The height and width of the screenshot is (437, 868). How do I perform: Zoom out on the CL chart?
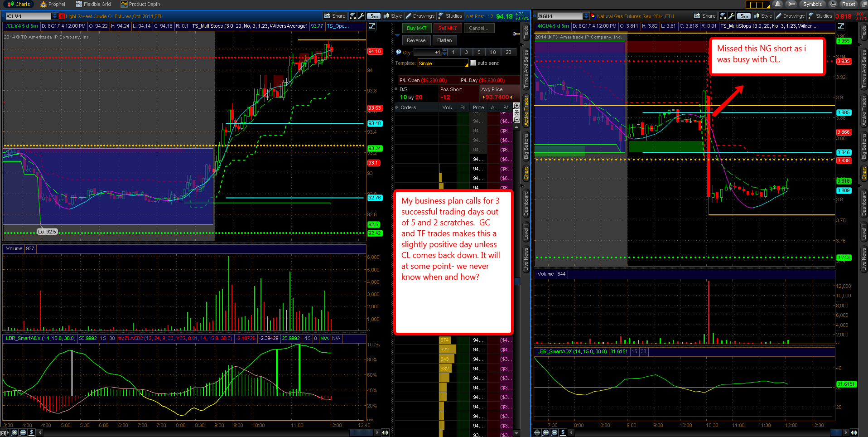23,432
